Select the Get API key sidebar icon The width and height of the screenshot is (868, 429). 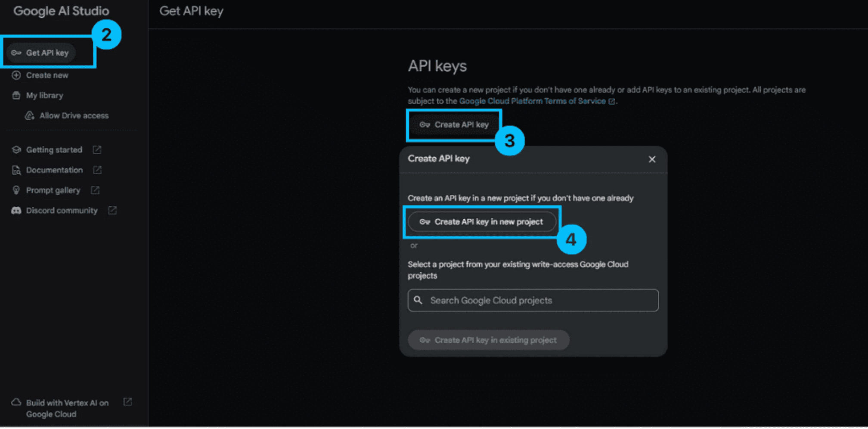coord(16,53)
